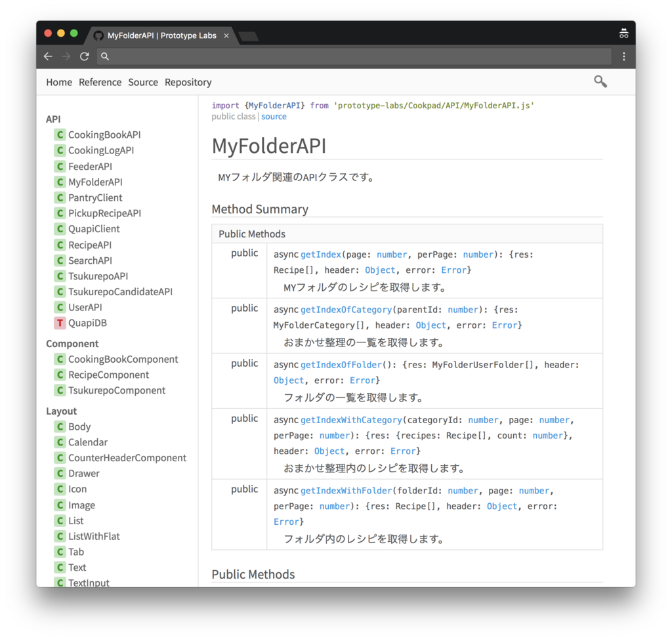Click the browser forward arrow
This screenshot has width=672, height=639.
pos(66,56)
